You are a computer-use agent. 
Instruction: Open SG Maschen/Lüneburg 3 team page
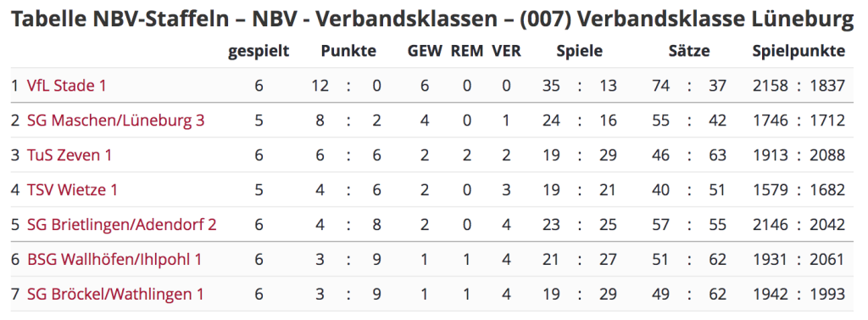coord(115,121)
